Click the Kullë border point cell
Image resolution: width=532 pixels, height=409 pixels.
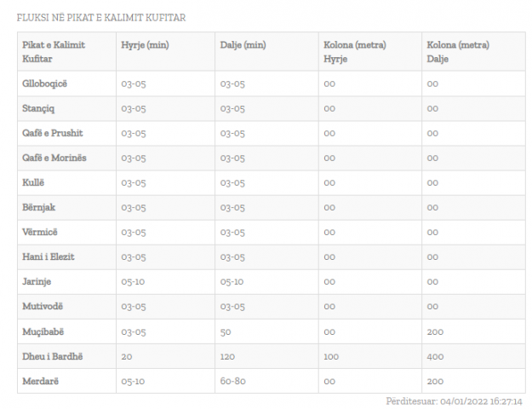coord(34,182)
